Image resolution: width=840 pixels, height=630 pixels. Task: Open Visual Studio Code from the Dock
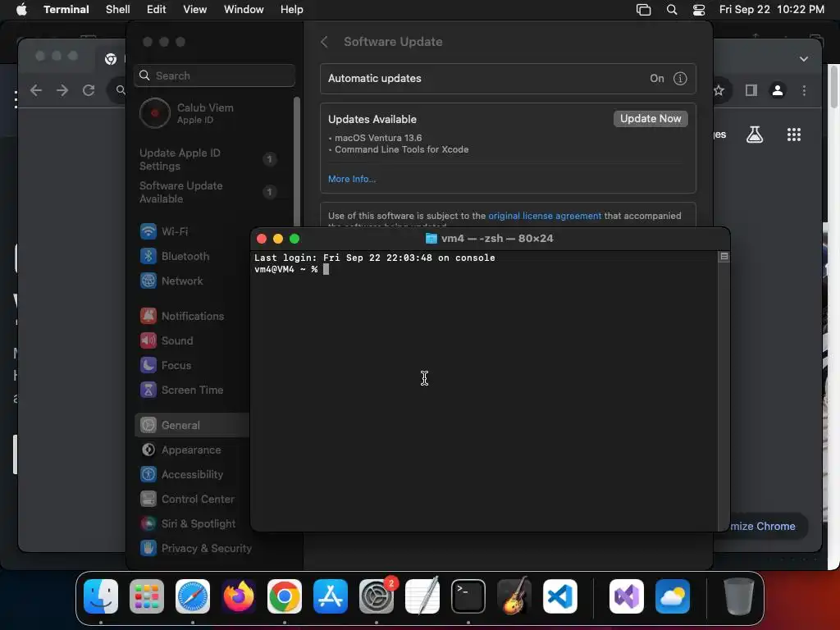point(560,596)
